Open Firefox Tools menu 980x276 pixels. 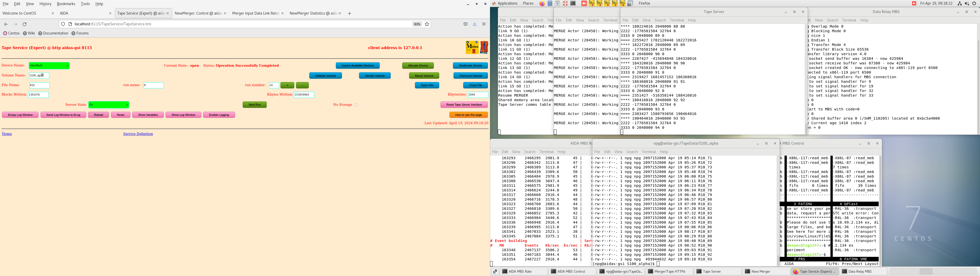(85, 4)
